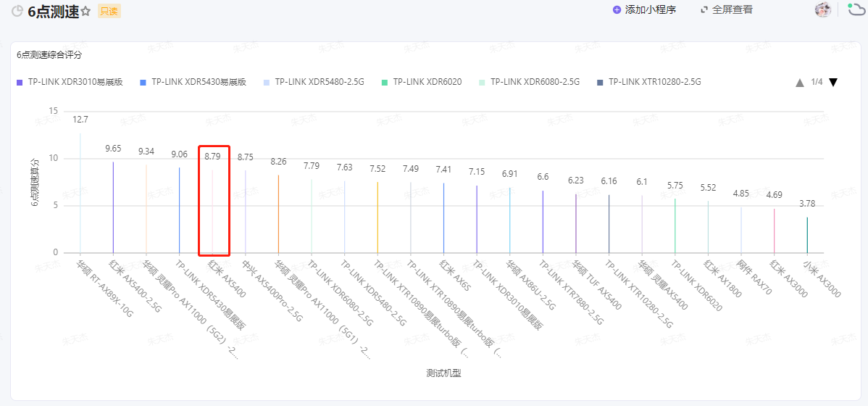
Task: Check the cloud sync status icon
Action: pos(857,11)
